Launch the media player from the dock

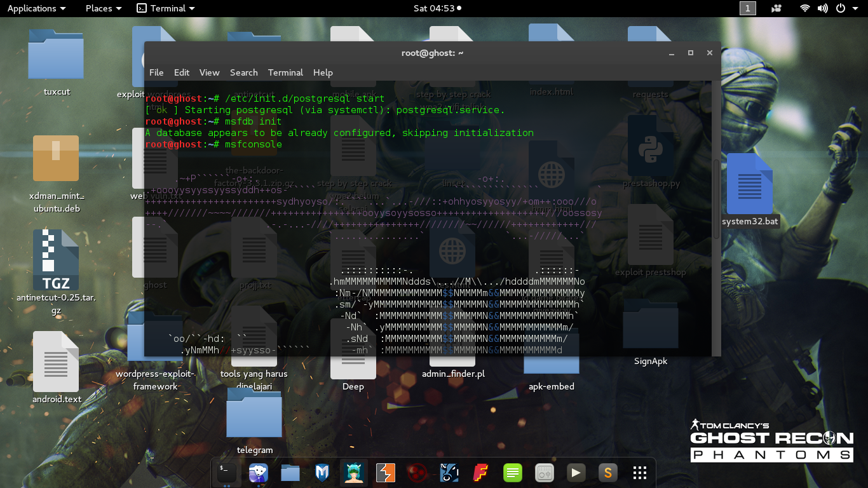pos(576,473)
